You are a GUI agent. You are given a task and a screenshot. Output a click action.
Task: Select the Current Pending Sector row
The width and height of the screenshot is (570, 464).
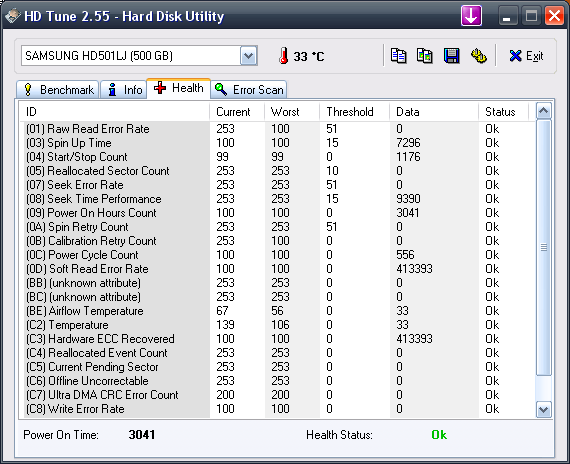click(x=277, y=367)
